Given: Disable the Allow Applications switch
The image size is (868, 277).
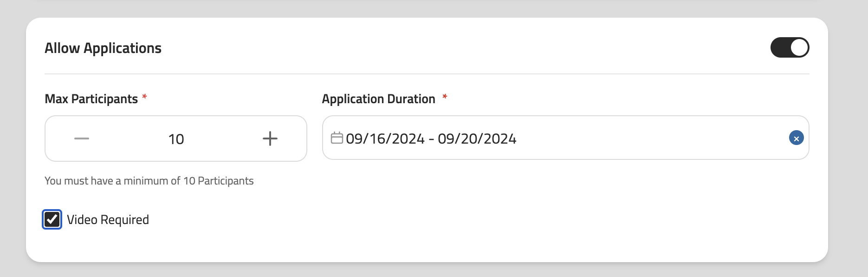Looking at the screenshot, I should [x=790, y=47].
